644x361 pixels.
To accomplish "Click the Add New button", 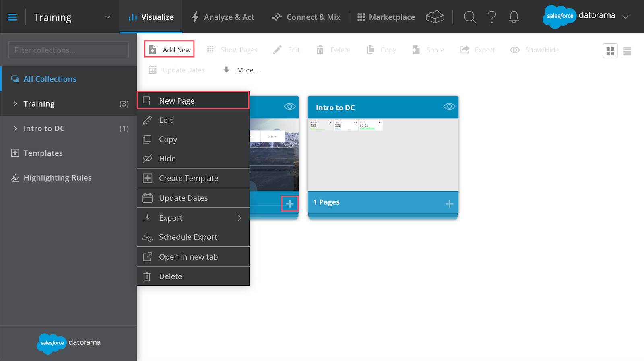I will (169, 49).
